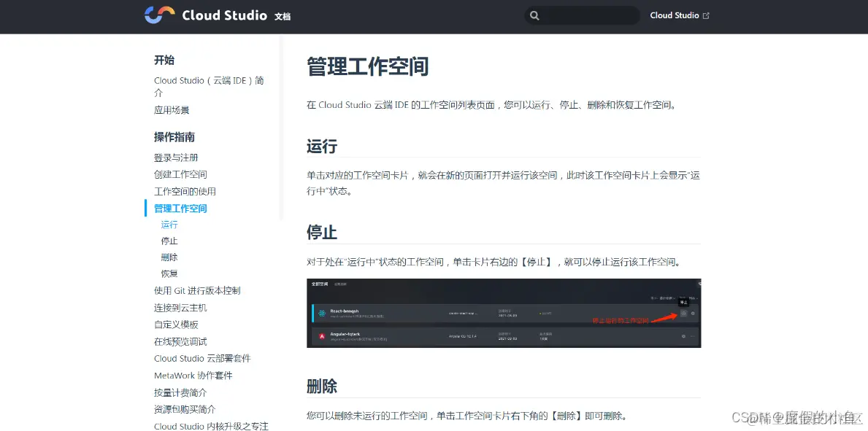Go to "自定义模板" in the sidebar
This screenshot has width=868, height=431.
tap(176, 325)
